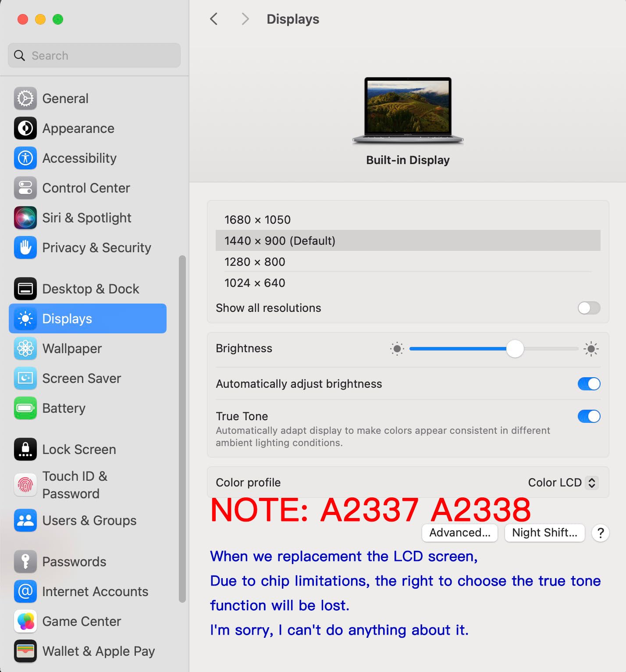This screenshot has width=626, height=672.
Task: Select Control Center label in sidebar
Action: 86,188
